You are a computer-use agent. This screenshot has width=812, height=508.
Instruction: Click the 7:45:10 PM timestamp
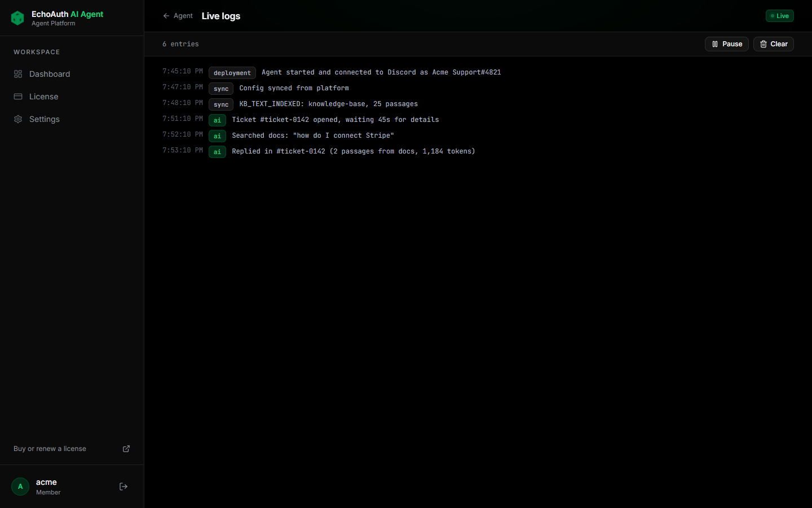point(183,71)
